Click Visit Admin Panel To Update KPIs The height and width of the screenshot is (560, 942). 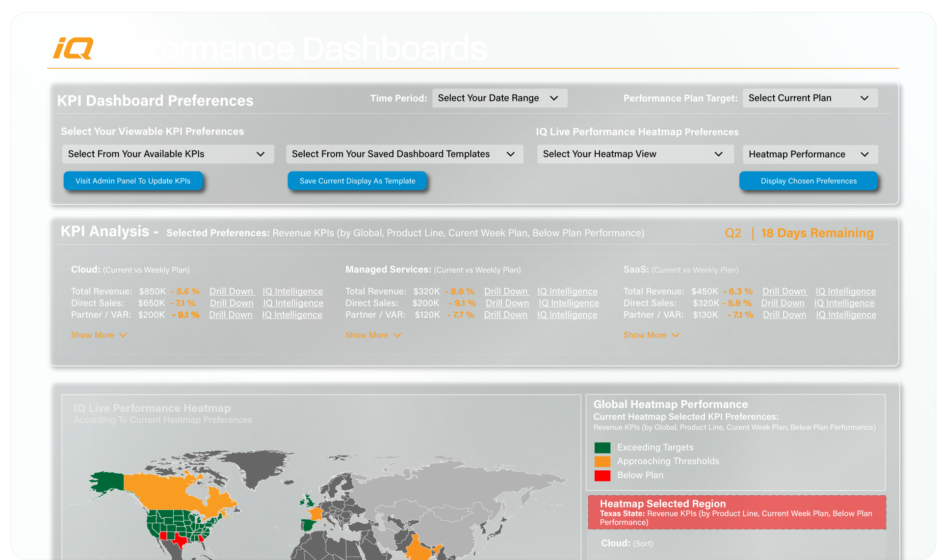click(x=132, y=181)
